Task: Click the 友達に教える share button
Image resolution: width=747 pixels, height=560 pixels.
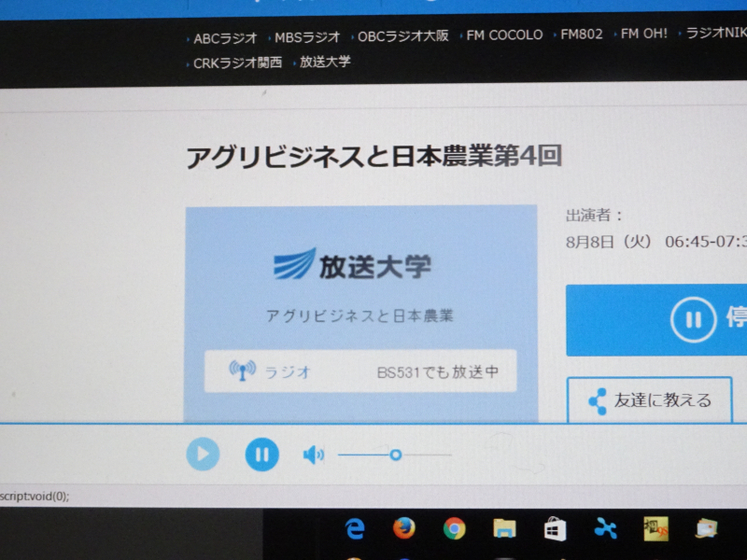Action: click(x=649, y=400)
